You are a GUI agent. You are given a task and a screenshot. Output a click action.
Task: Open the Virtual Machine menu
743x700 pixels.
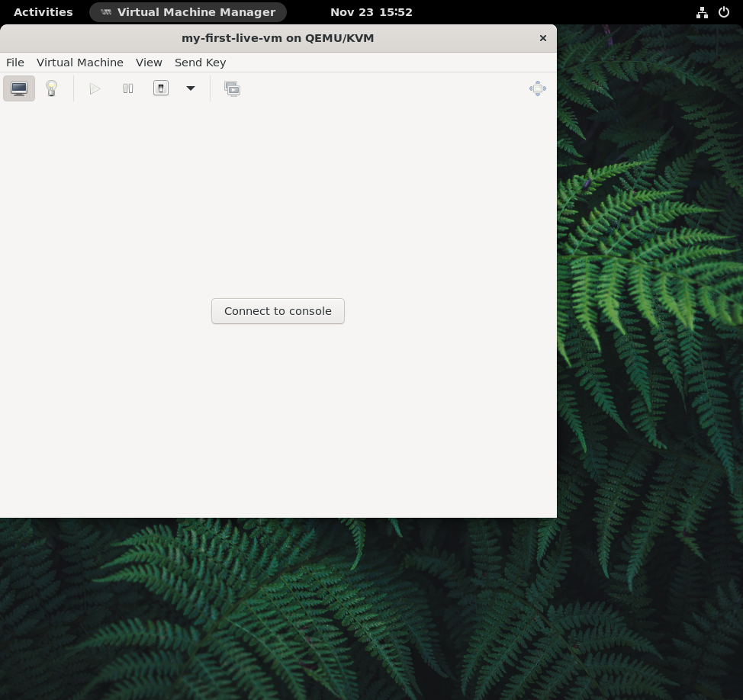point(79,63)
